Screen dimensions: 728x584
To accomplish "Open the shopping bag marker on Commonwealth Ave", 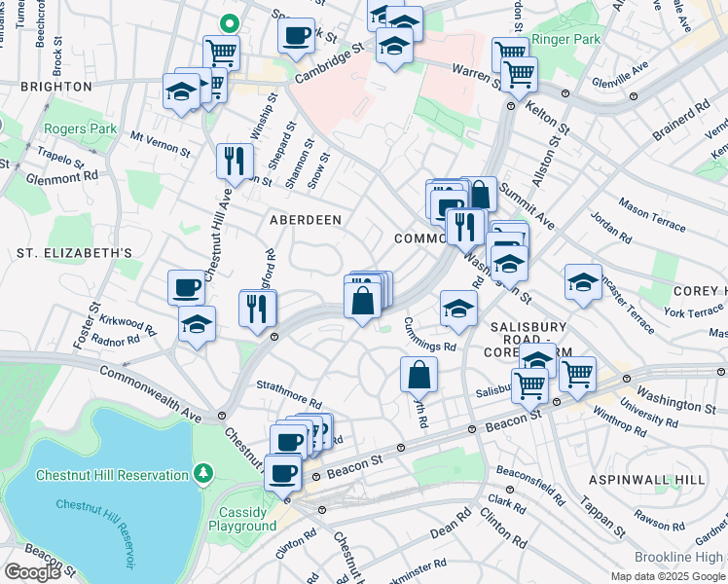I will point(363,304).
